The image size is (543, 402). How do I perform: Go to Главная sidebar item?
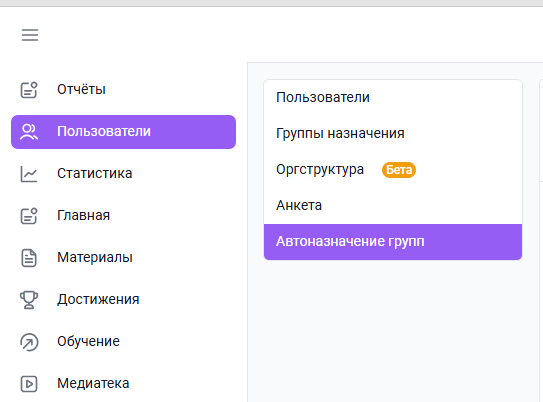[83, 215]
